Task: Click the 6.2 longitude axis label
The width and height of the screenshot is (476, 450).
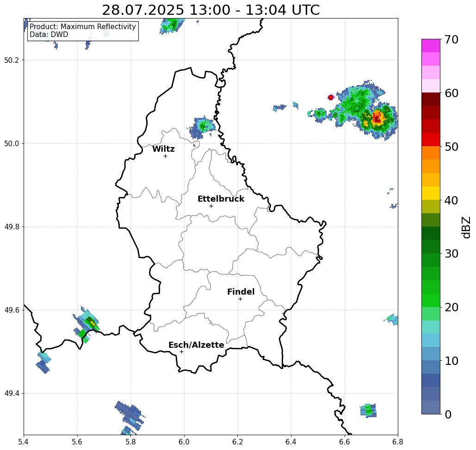Action: [x=238, y=442]
